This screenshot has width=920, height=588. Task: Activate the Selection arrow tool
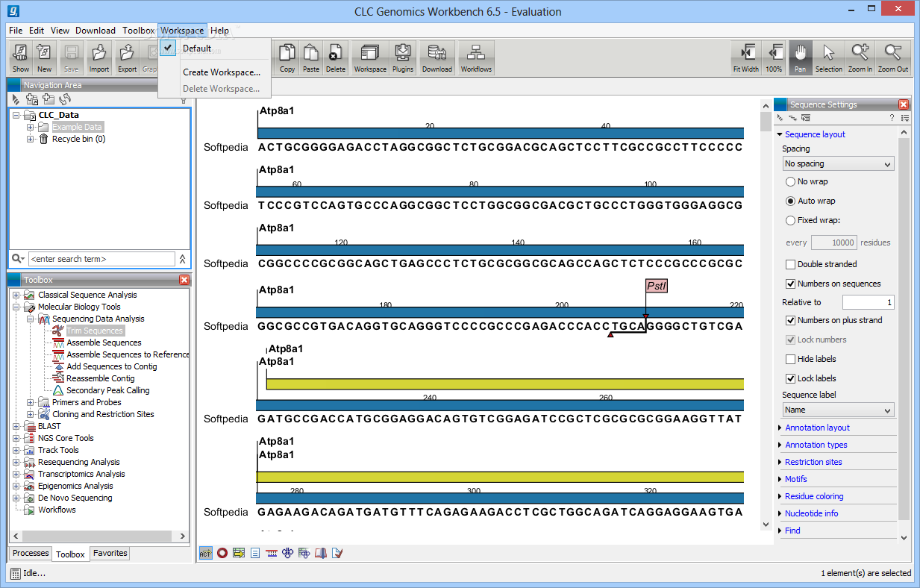coord(829,57)
